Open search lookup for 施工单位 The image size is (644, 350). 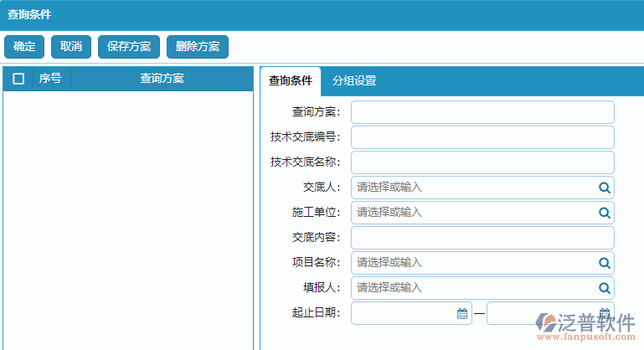[x=604, y=213]
